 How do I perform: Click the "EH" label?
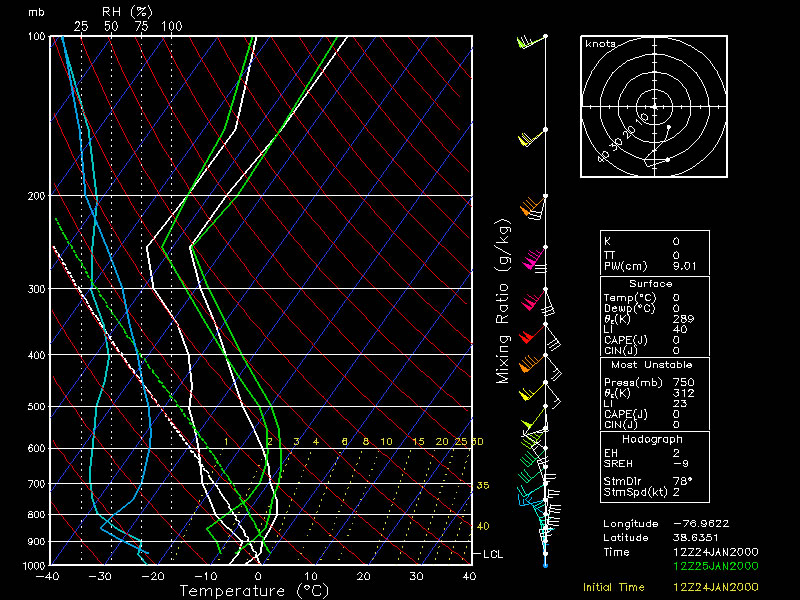[x=611, y=453]
